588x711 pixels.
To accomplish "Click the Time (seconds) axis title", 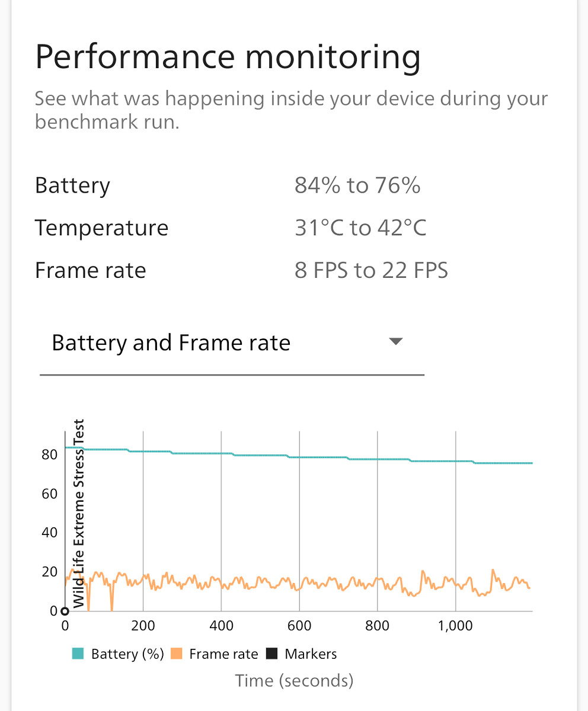I will coord(294,681).
